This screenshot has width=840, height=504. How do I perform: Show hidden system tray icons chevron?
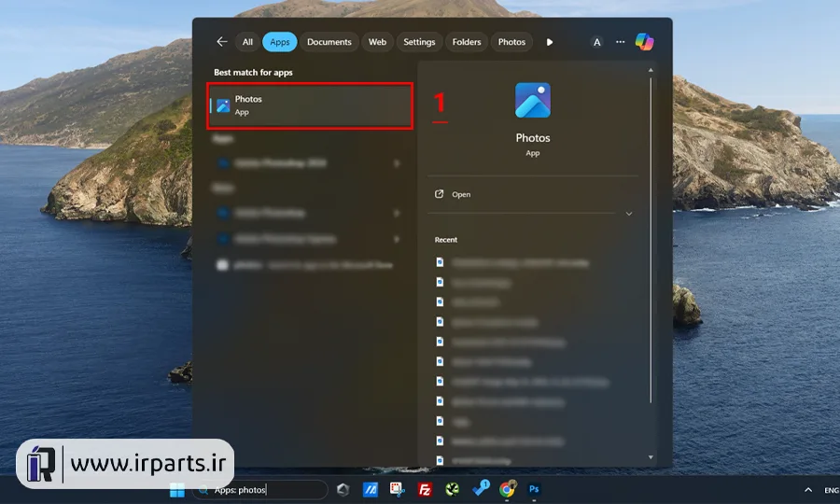coord(808,490)
